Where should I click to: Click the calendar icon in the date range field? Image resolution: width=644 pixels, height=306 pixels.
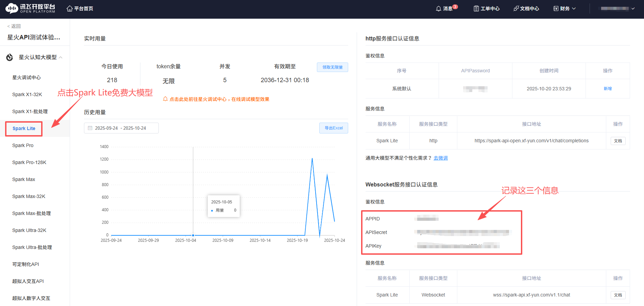(x=90, y=128)
